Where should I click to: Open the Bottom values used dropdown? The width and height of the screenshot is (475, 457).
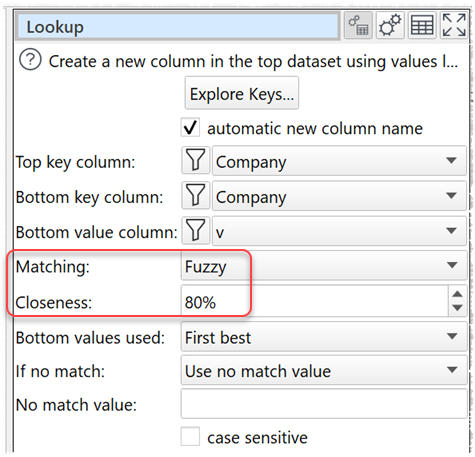tap(324, 337)
